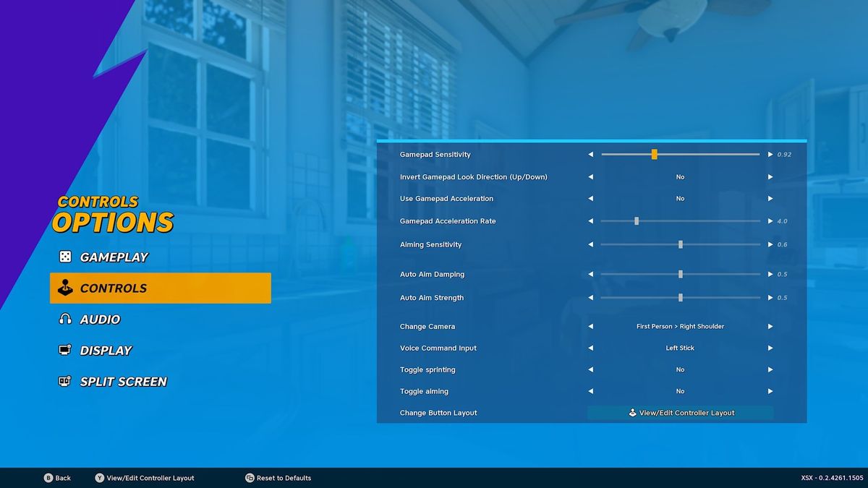The width and height of the screenshot is (868, 488).
Task: Toggle Use Gamepad Acceleration with right arrow
Action: tap(770, 199)
